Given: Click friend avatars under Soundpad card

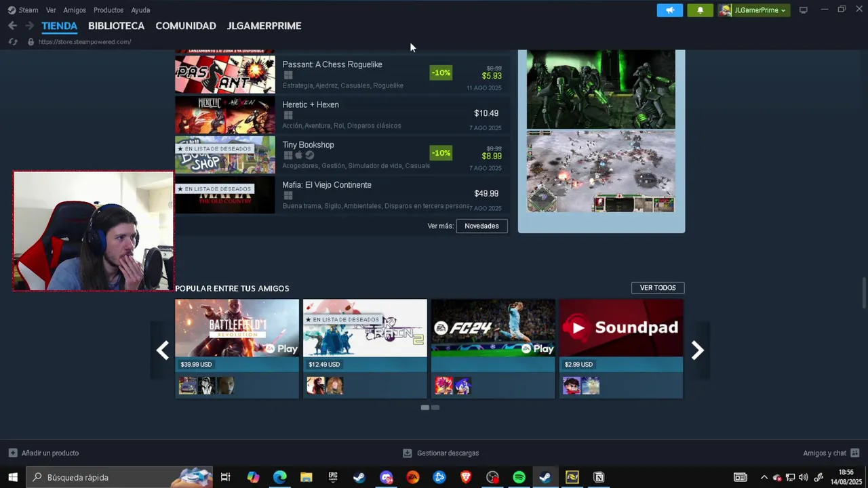Looking at the screenshot, I should pos(581,386).
